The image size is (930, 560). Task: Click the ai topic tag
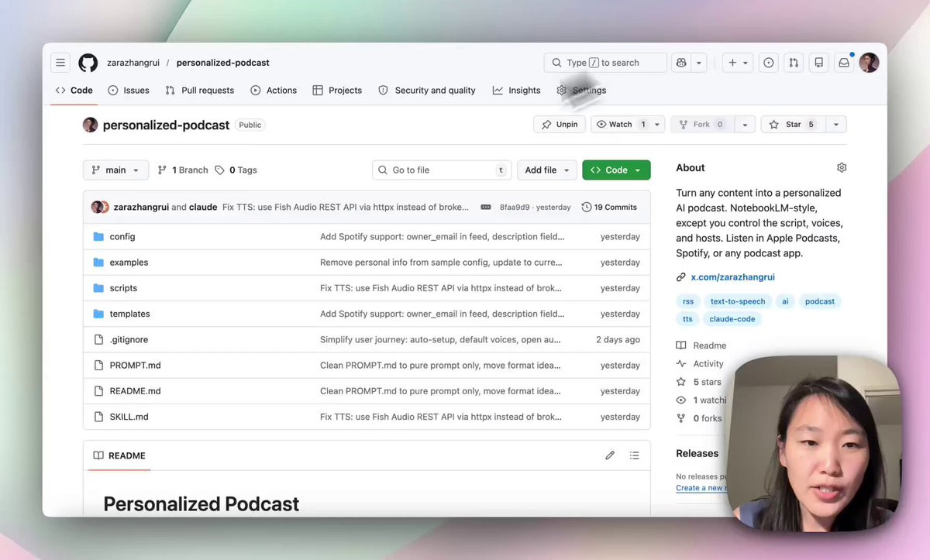point(785,301)
